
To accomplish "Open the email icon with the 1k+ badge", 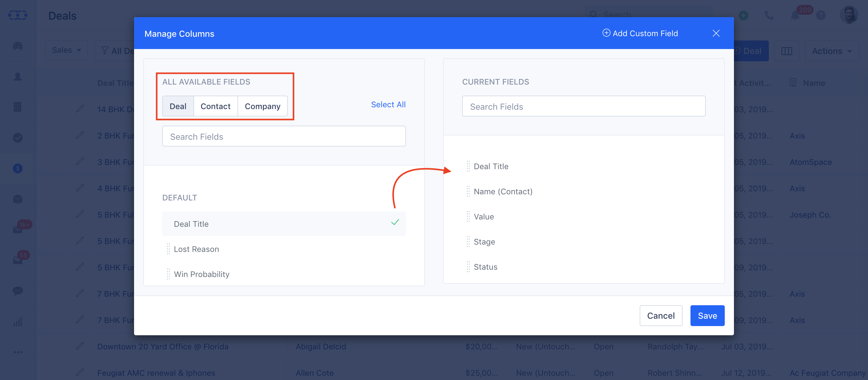I will click(x=17, y=230).
